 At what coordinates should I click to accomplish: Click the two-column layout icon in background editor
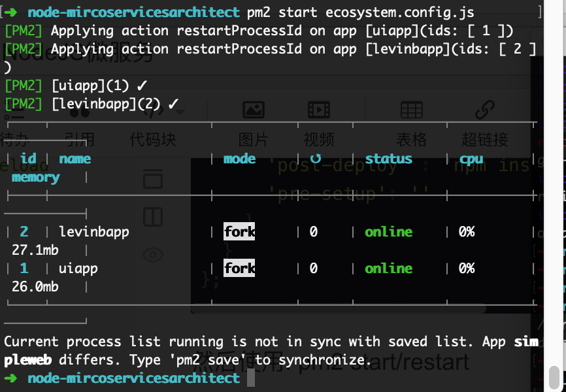[153, 216]
